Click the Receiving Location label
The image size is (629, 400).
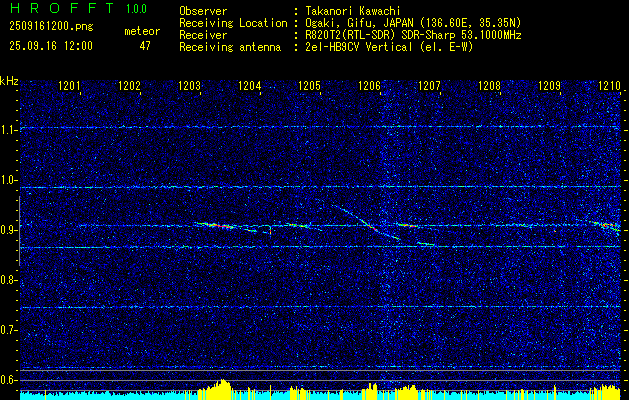233,23
